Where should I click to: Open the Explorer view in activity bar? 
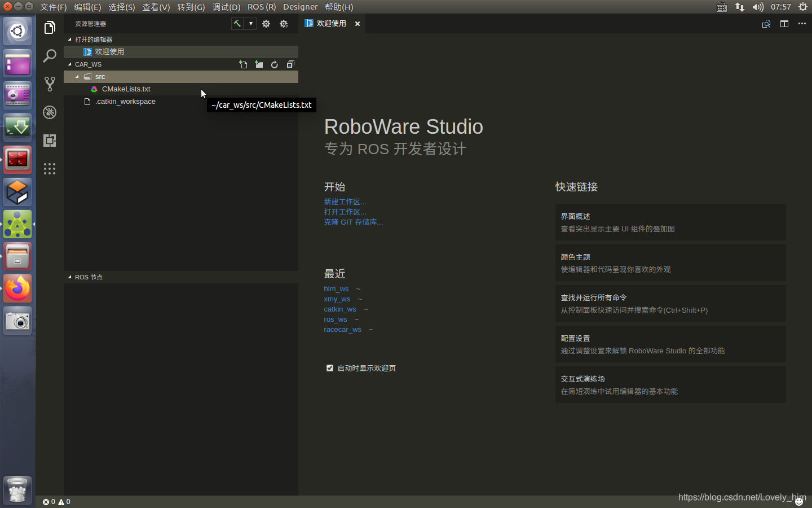(50, 28)
